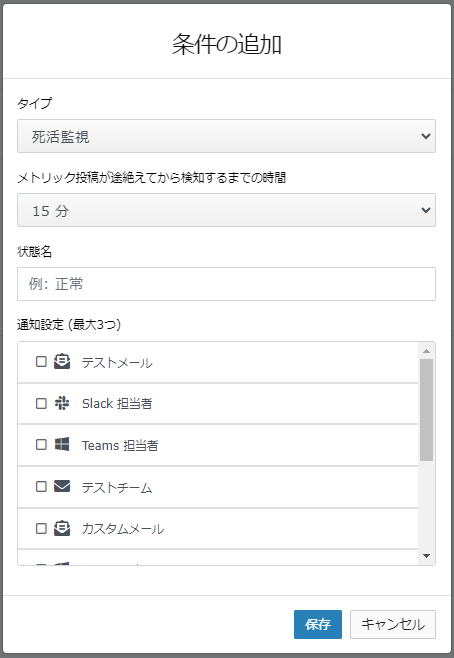Select the Slack 担当者 list row label

pos(117,403)
